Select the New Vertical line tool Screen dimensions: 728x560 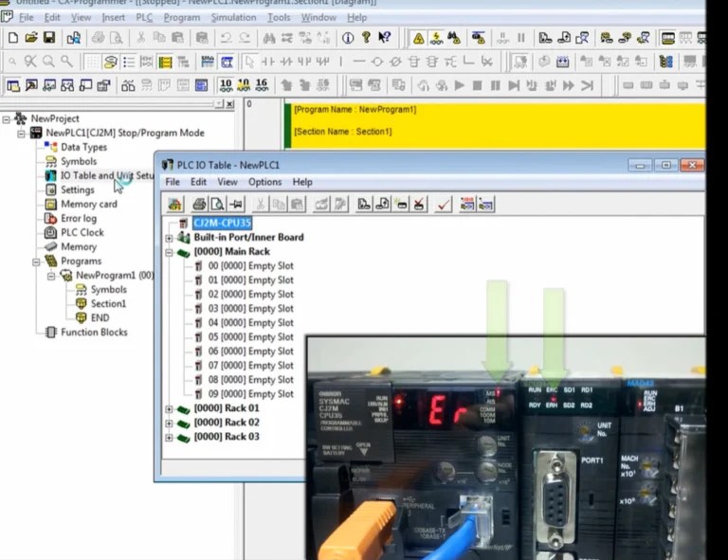pos(341,62)
